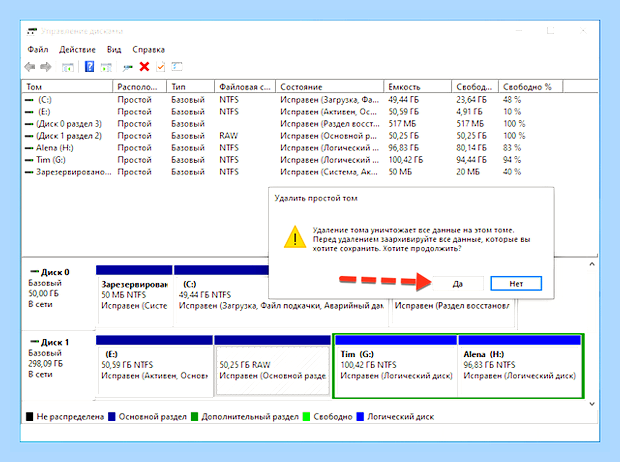Click volume icon of Диск 1 раздел 2
The height and width of the screenshot is (462, 620).
tap(29, 136)
